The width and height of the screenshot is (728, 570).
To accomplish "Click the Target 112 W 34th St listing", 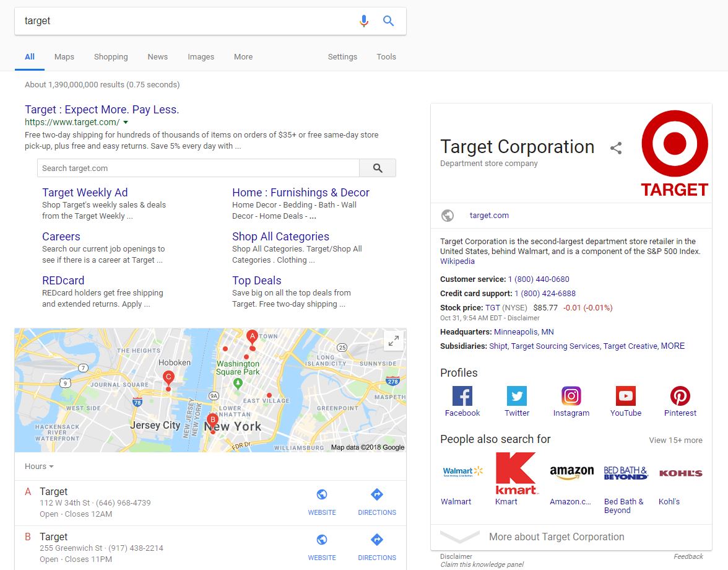I will (x=158, y=502).
